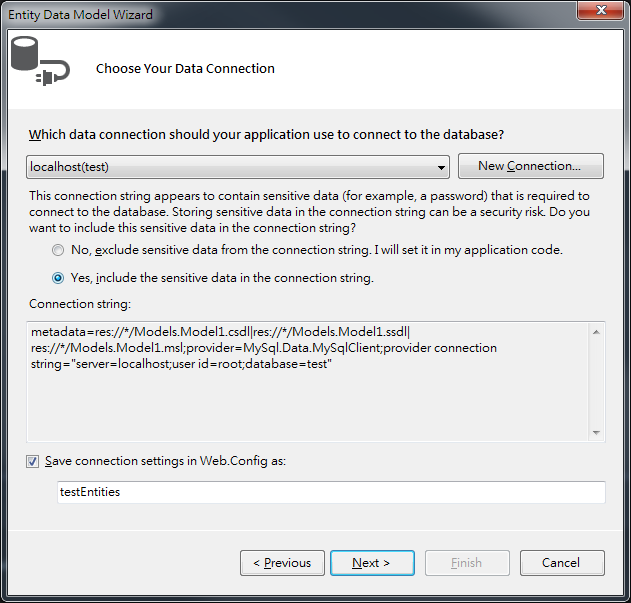The image size is (631, 603).
Task: Close the Entity Data Model Wizard window
Action: tap(600, 10)
